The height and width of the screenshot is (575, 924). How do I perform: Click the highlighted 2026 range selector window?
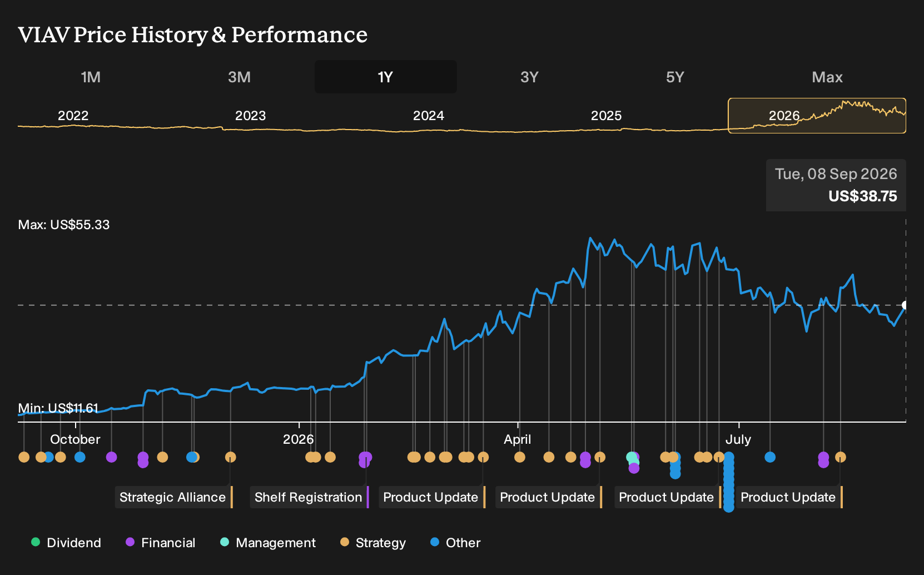pos(817,116)
